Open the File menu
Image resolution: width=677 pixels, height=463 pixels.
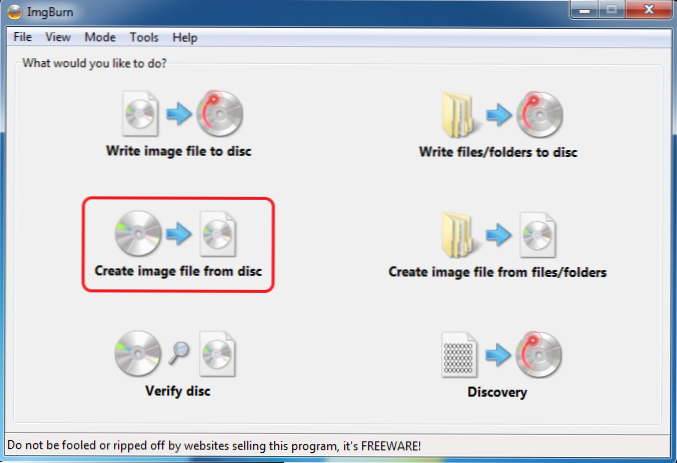22,37
